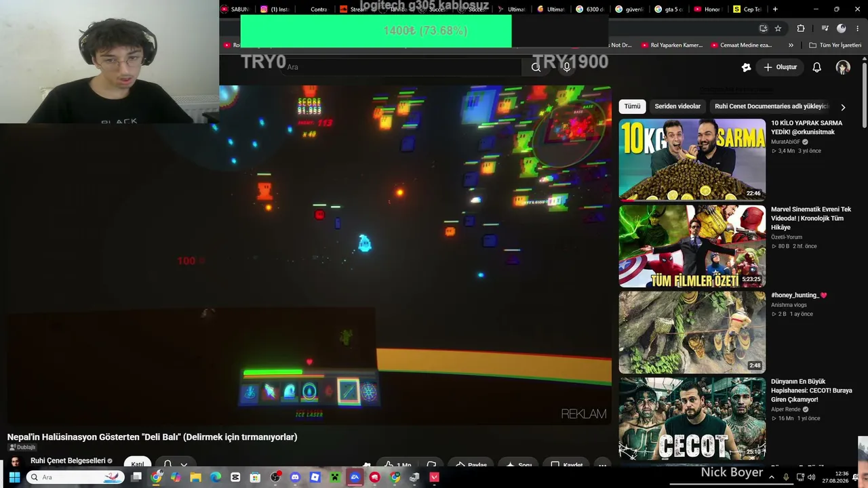Open the YouTube account avatar menu
The height and width of the screenshot is (488, 868).
843,67
